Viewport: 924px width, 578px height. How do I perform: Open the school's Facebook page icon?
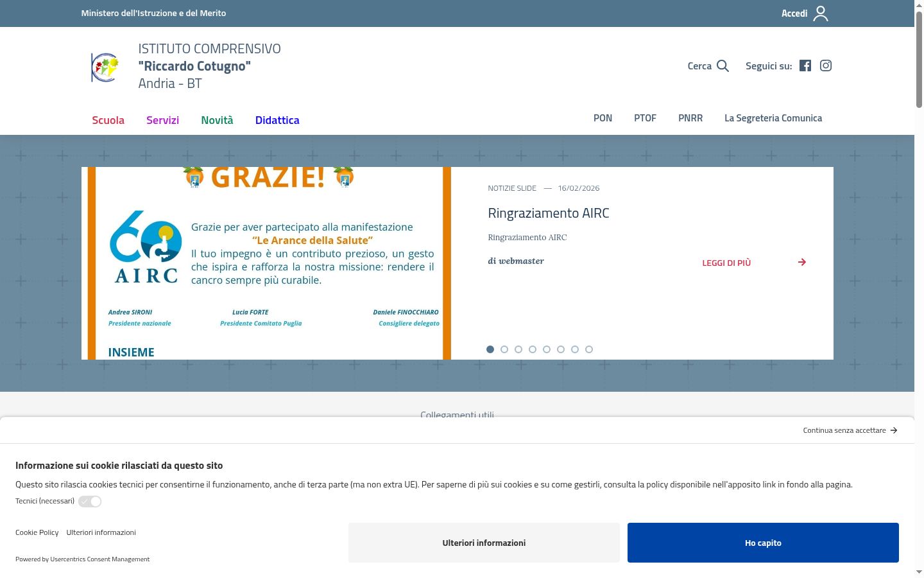(x=805, y=66)
